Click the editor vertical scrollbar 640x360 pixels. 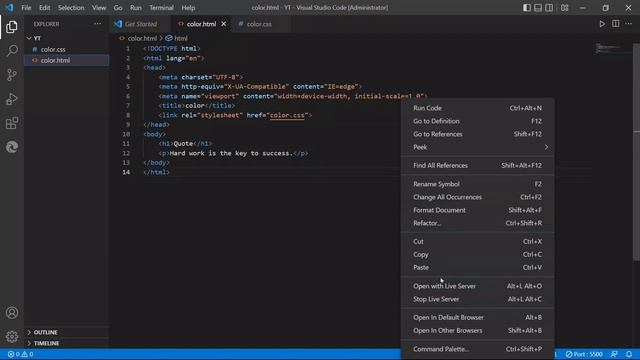coord(636,152)
